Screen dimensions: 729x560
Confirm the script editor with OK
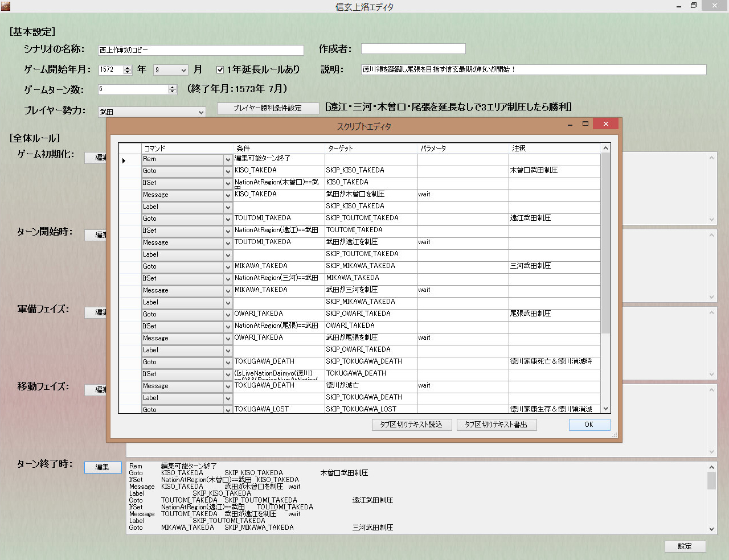pyautogui.click(x=589, y=425)
